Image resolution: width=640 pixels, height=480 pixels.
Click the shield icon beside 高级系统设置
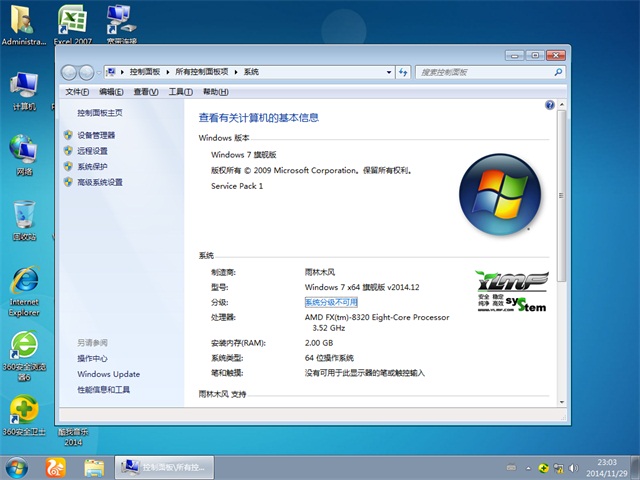pos(68,182)
